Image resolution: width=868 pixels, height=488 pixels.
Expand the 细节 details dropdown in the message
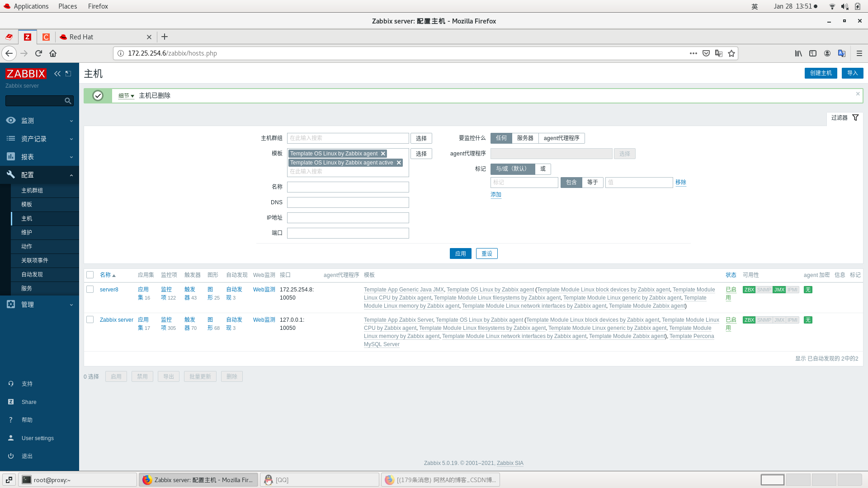tap(126, 95)
